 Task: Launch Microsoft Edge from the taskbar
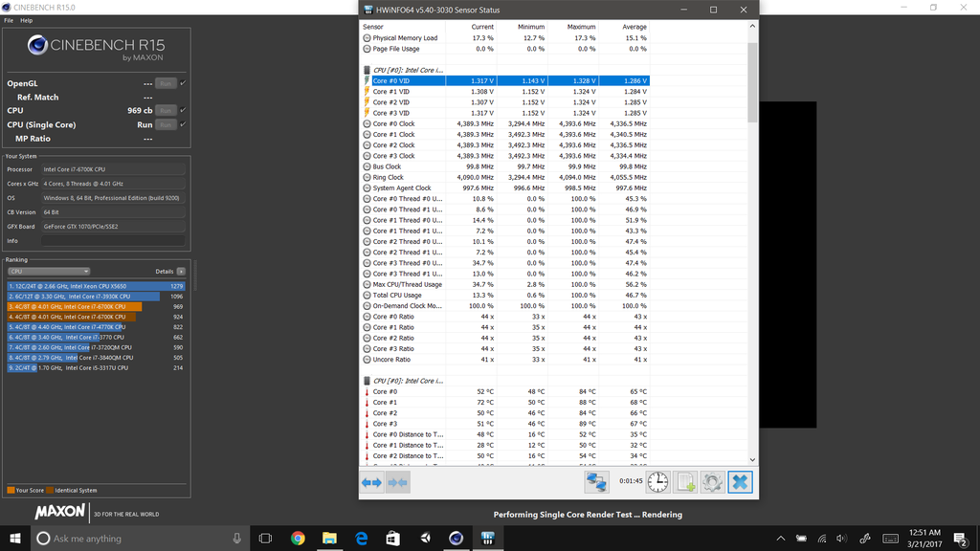click(x=361, y=538)
